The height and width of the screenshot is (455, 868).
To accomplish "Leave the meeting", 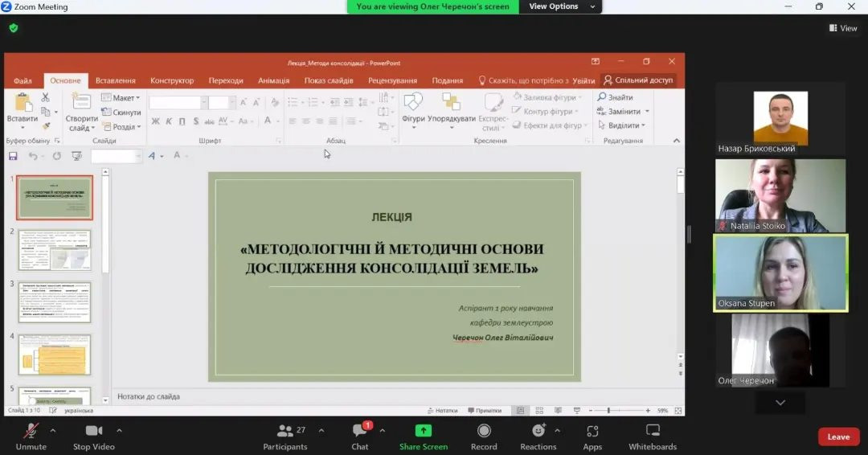I will tap(838, 437).
